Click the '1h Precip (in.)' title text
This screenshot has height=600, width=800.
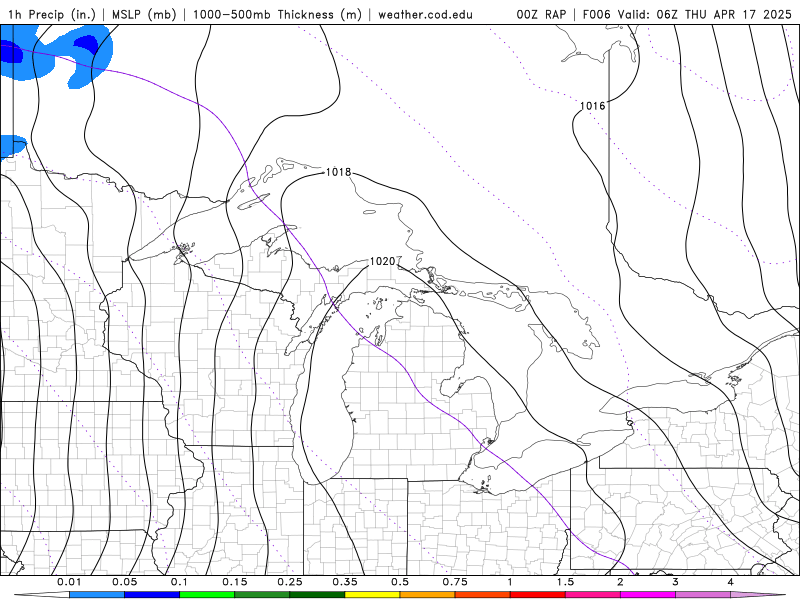(x=52, y=14)
